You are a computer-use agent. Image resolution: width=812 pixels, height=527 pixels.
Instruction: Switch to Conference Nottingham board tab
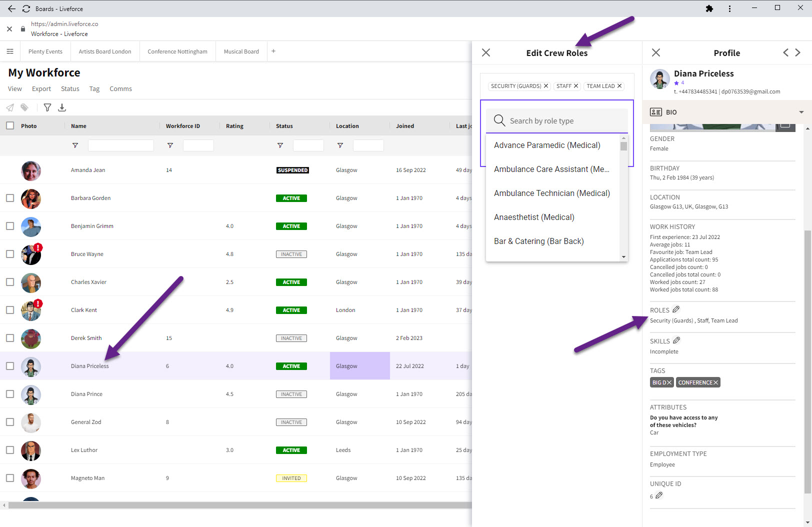tap(177, 51)
